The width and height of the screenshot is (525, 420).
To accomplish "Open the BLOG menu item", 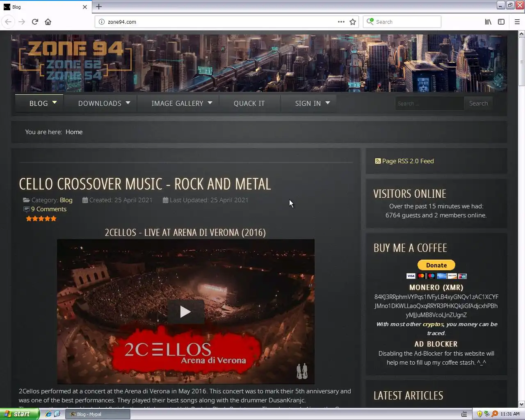I will 39,103.
